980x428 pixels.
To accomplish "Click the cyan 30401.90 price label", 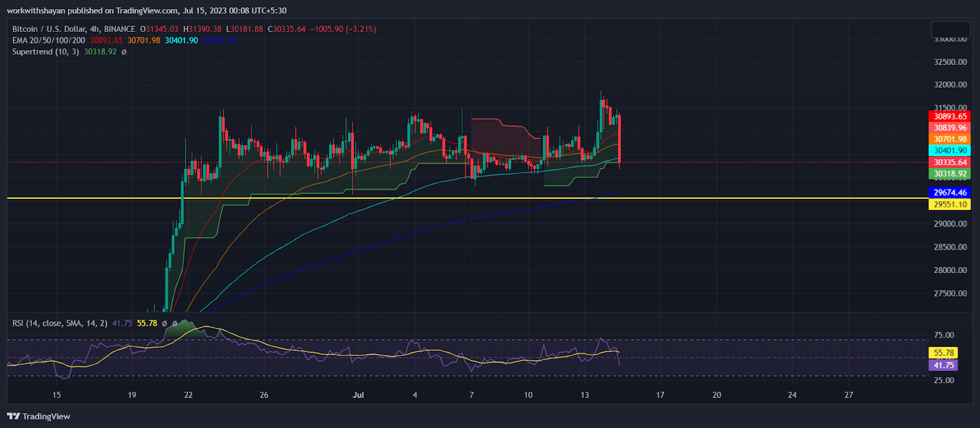I will pos(950,151).
